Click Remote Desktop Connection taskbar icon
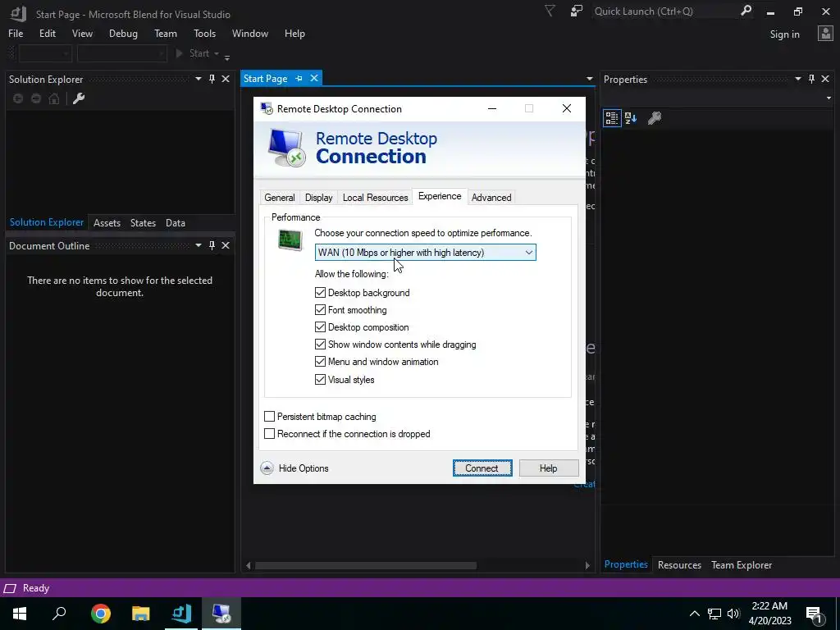Screen dimensions: 840x630 (x=221, y=614)
